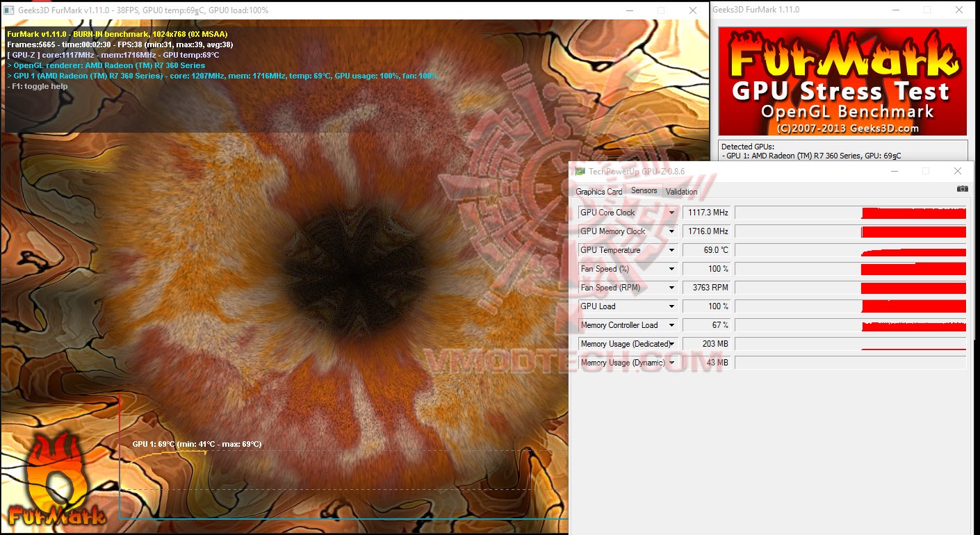The image size is (980, 535).
Task: Click the "Detected GPUs:" label in FurMark
Action: (748, 147)
